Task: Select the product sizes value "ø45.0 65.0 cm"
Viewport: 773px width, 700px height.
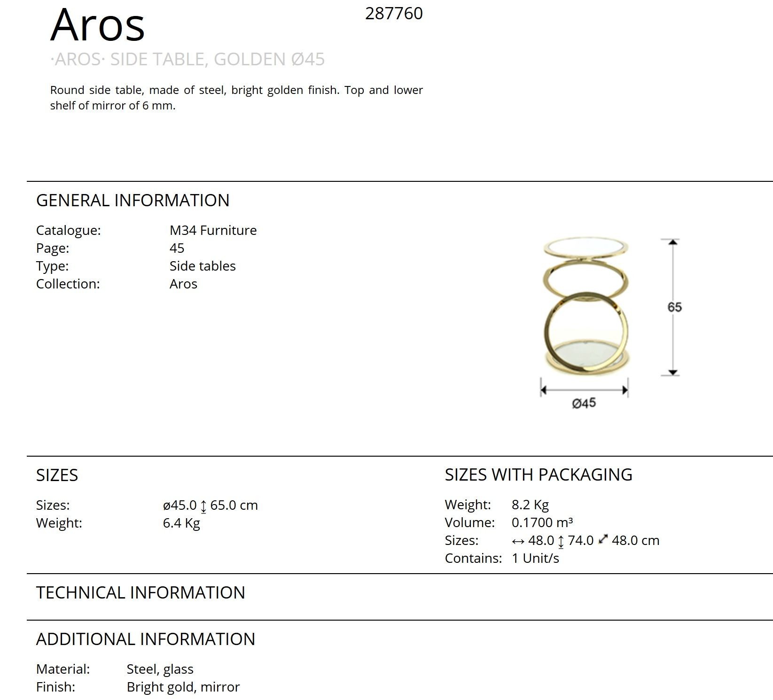Action: pos(210,506)
